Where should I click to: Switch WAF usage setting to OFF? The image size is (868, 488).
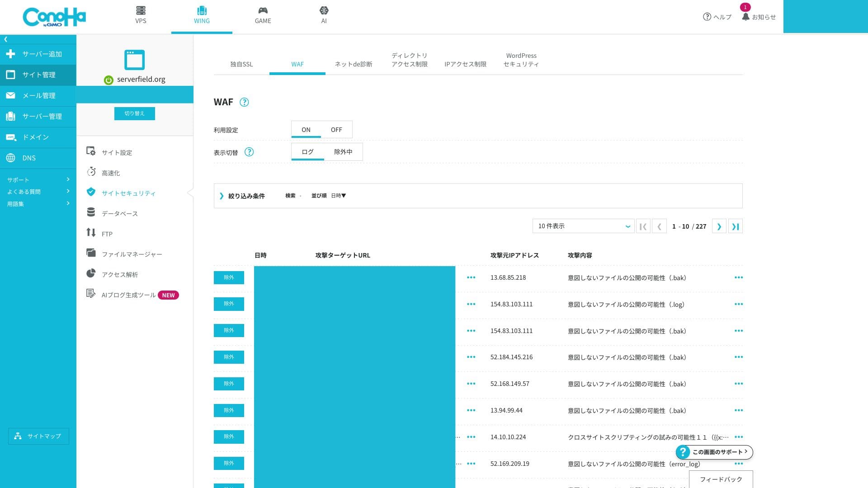tap(336, 130)
